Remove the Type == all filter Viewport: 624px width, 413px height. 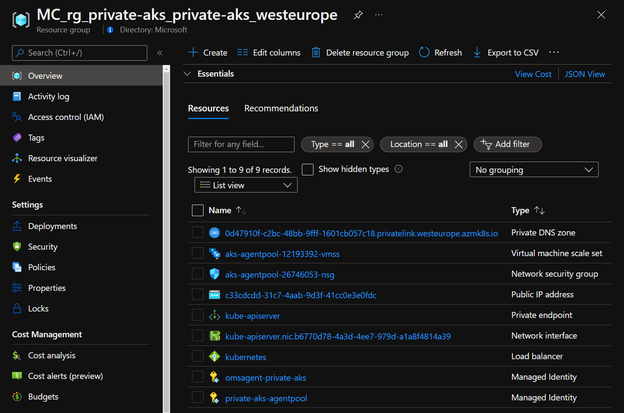(365, 144)
